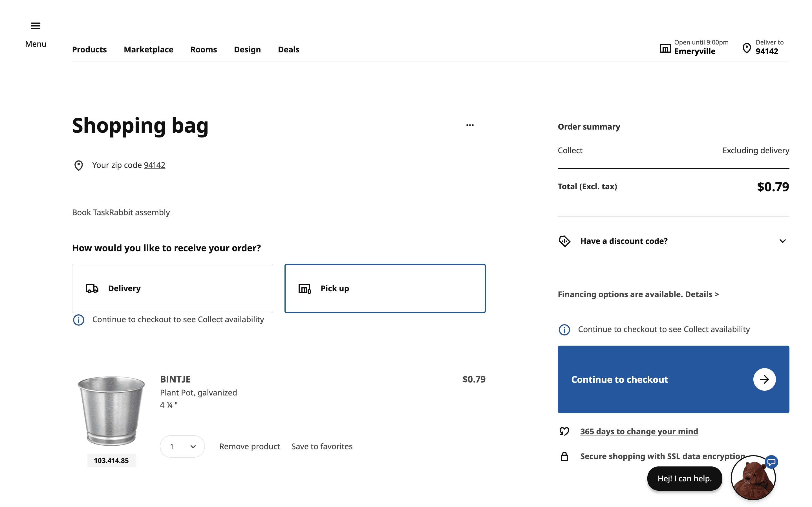
Task: Click the Deliver to location pin
Action: 746,48
